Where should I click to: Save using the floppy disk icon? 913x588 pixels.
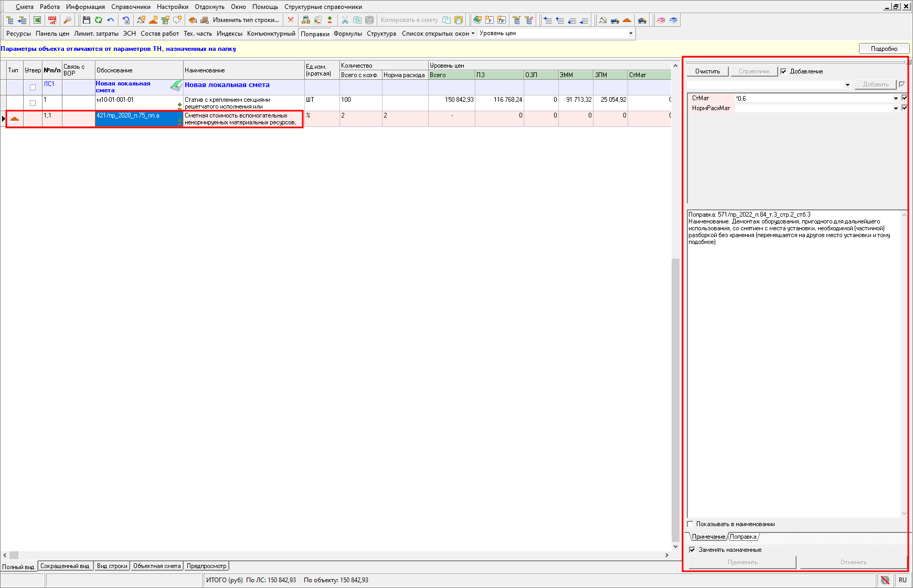pyautogui.click(x=87, y=20)
